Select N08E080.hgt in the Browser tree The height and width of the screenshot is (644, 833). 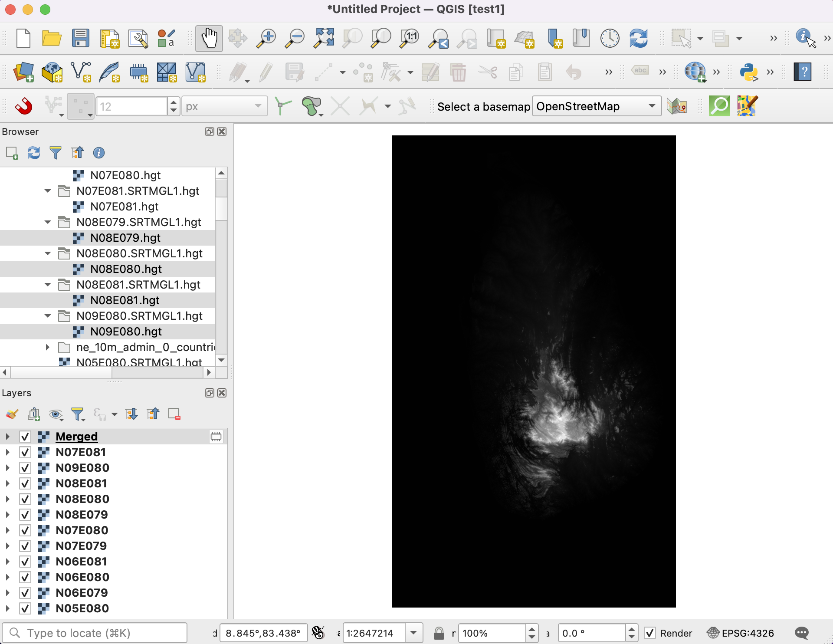[x=126, y=269]
